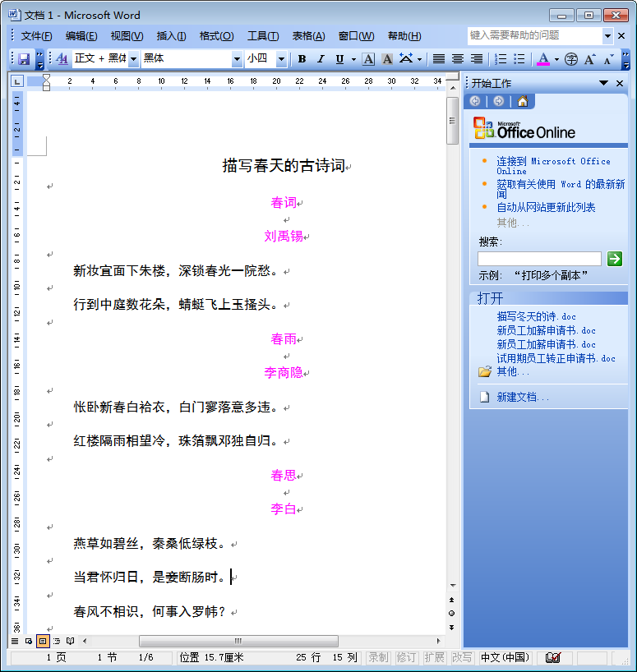Close the 开始工作 task pane
The height and width of the screenshot is (672, 637).
tap(620, 83)
